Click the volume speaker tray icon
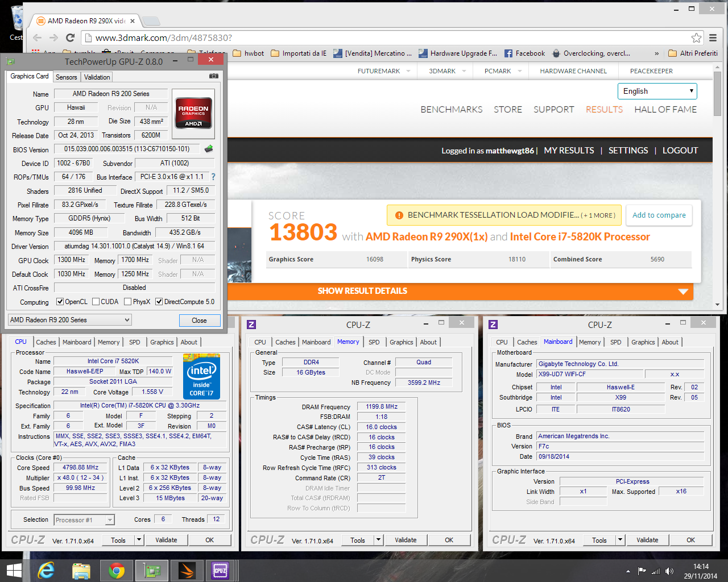The height and width of the screenshot is (582, 728). pyautogui.click(x=669, y=571)
